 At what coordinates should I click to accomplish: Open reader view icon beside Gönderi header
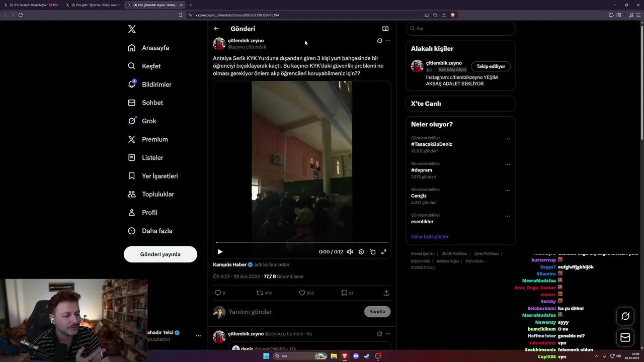pos(385,29)
